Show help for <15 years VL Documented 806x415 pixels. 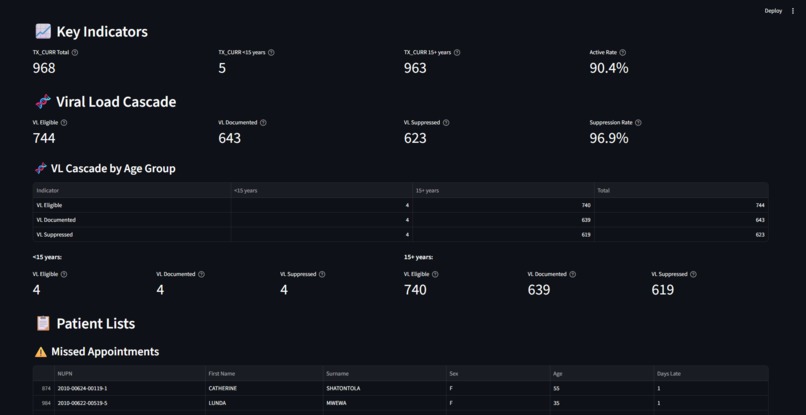(x=201, y=274)
